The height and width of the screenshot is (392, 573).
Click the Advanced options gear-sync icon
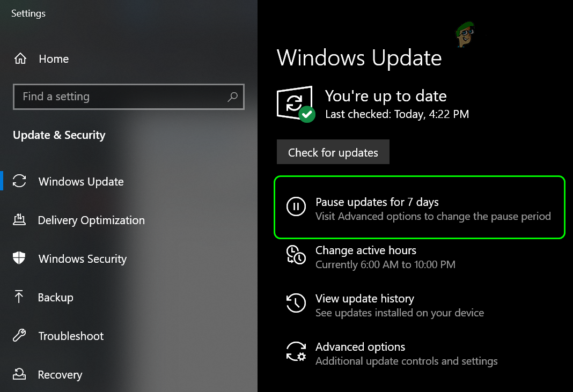(296, 351)
